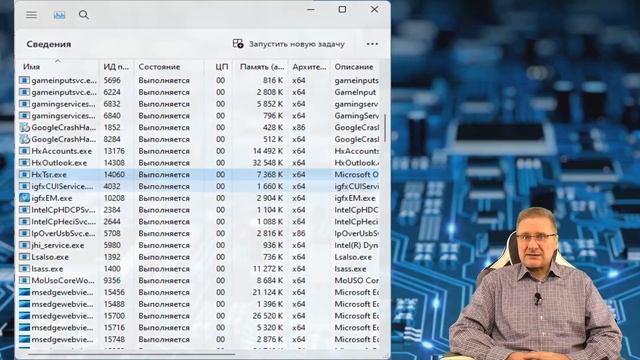The height and width of the screenshot is (360, 640).
Task: Click the run new task icon
Action: pos(238,43)
